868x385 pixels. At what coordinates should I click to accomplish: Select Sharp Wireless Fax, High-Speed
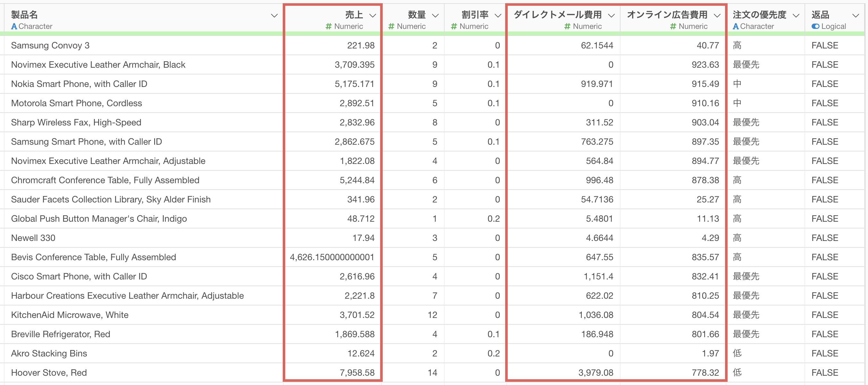[x=76, y=122]
